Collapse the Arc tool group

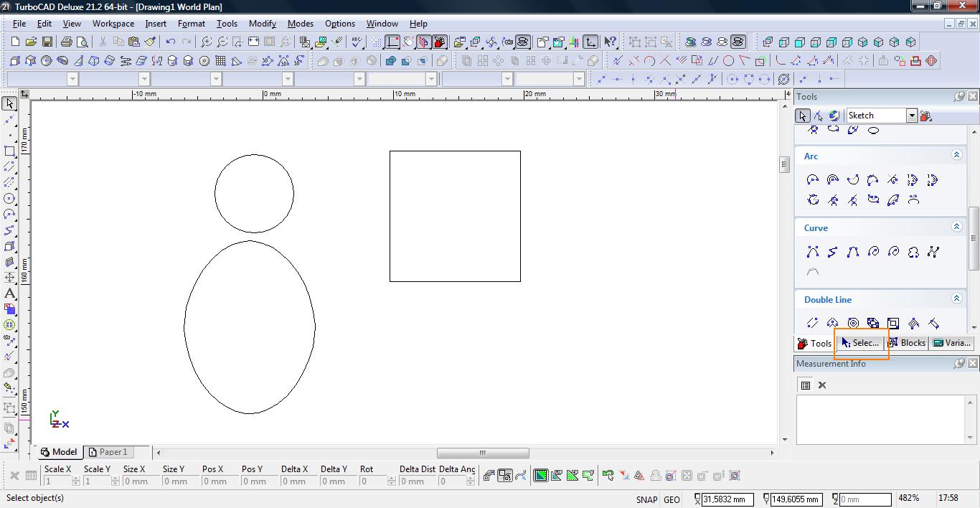point(956,155)
